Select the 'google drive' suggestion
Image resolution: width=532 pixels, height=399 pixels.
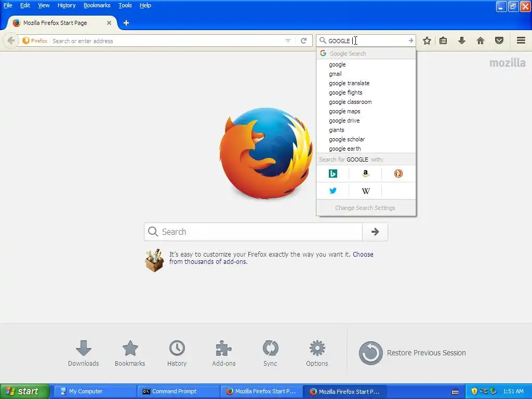(x=366, y=121)
